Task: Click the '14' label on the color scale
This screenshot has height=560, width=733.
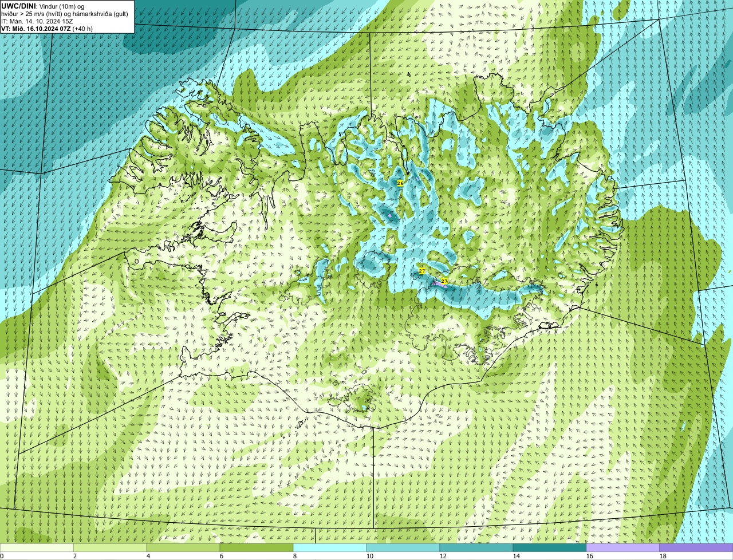Action: [x=517, y=556]
